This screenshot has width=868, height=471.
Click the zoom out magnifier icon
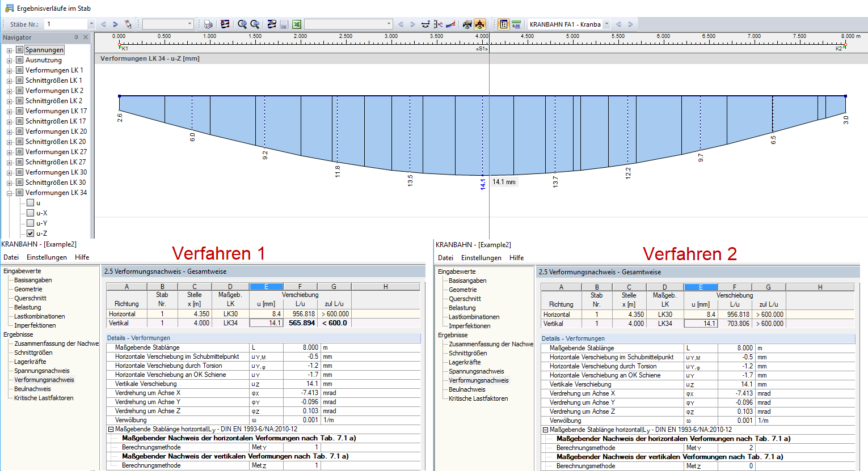click(x=255, y=24)
